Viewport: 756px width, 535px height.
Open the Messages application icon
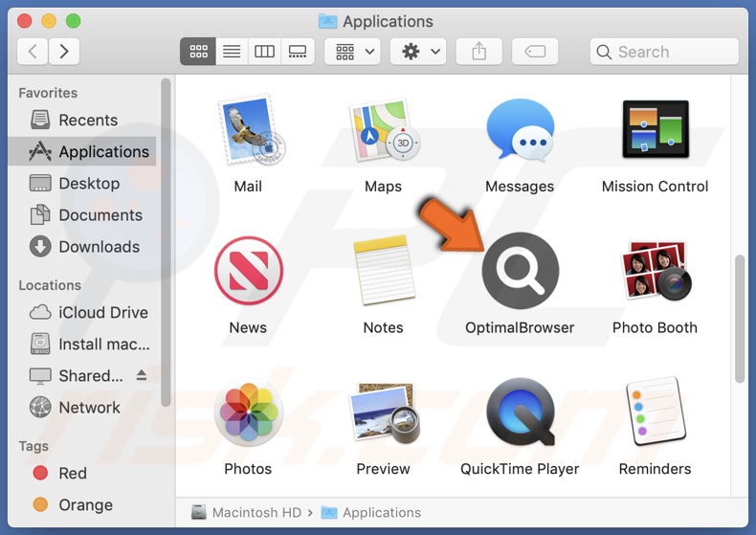click(521, 129)
